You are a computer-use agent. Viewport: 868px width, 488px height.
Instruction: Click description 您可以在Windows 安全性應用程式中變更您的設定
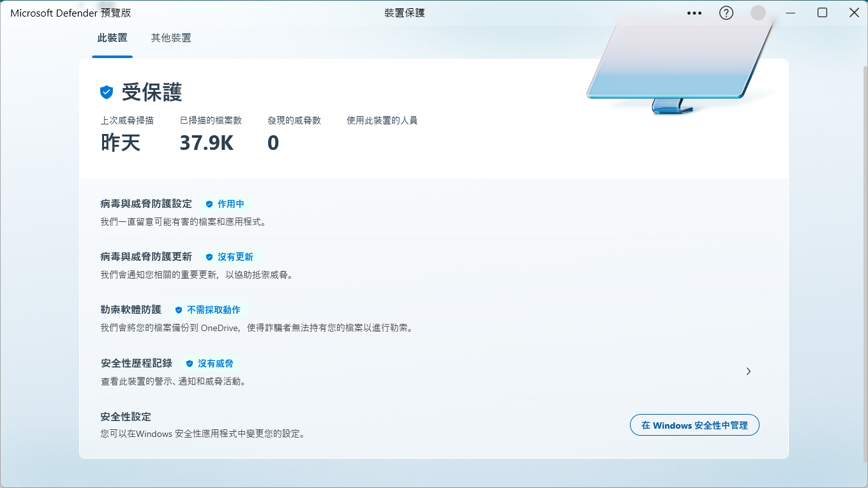click(203, 434)
